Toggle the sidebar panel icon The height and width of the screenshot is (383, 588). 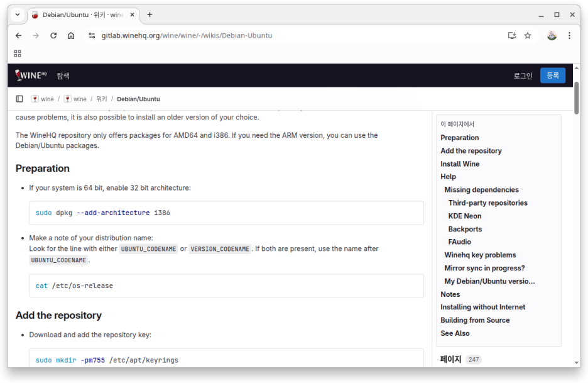(19, 99)
